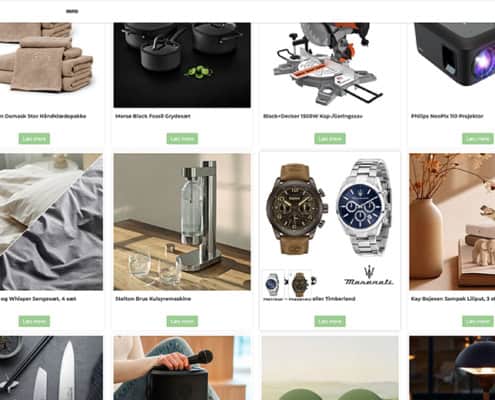This screenshot has width=495, height=400.
Task: Click 'Læs mere' under Kay Bojesen Sampak
Action: 478,321
